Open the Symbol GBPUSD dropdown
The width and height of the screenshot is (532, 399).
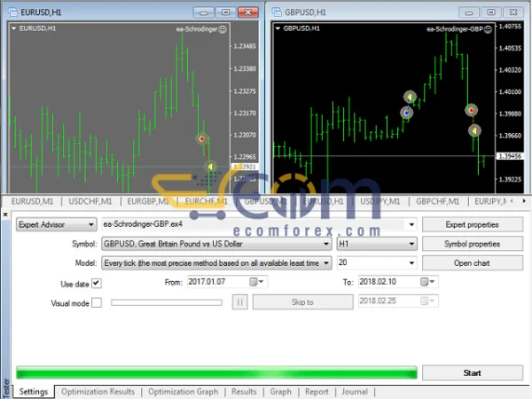coord(216,244)
